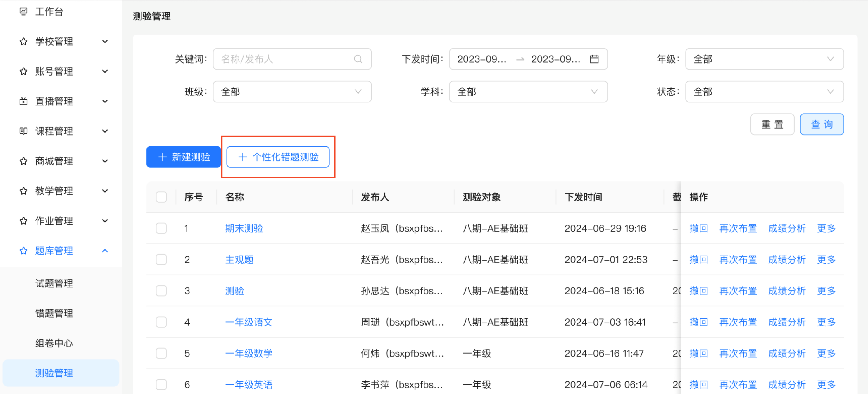This screenshot has height=394, width=868.
Task: Click the live broadcast management TV icon
Action: click(x=23, y=101)
